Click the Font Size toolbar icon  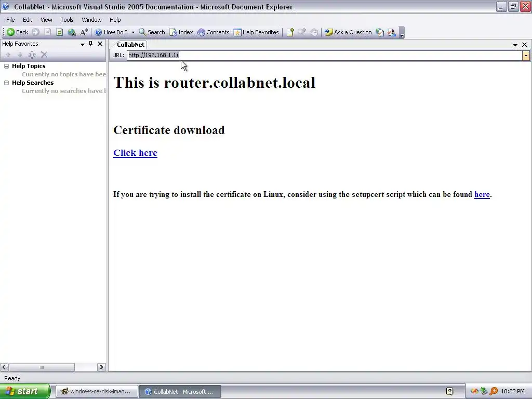tap(84, 32)
